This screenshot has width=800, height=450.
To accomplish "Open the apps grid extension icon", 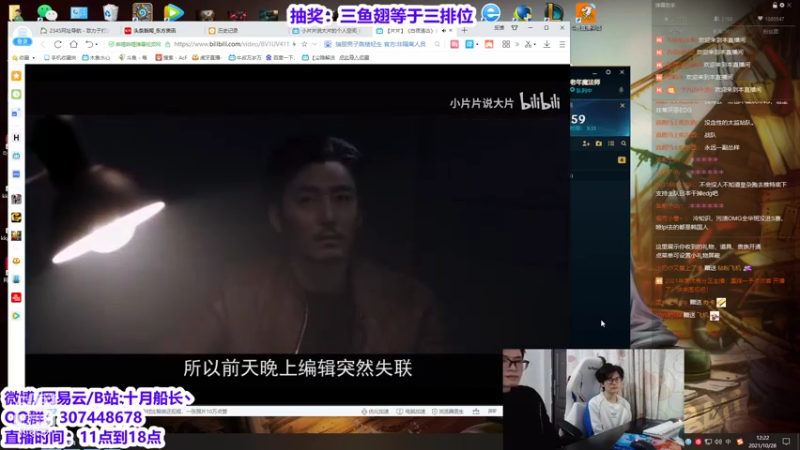I will click(x=506, y=44).
